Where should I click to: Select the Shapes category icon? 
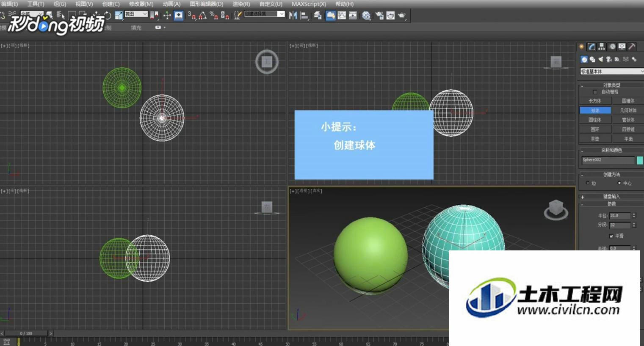coord(592,59)
